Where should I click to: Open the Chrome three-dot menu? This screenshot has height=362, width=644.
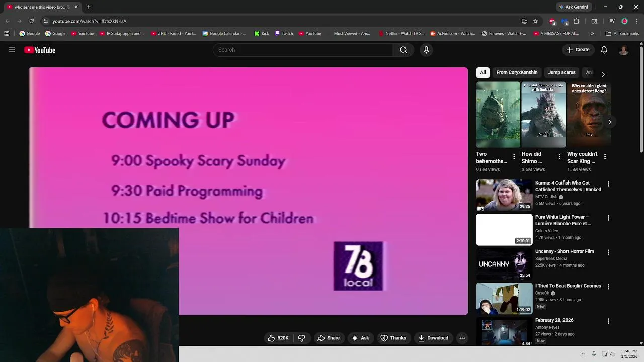[x=636, y=21]
